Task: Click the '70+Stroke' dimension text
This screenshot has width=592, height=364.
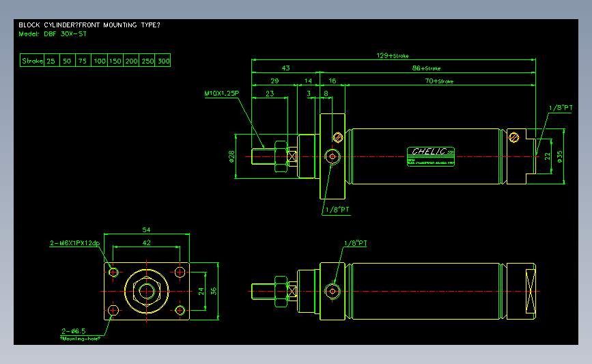Action: point(439,81)
